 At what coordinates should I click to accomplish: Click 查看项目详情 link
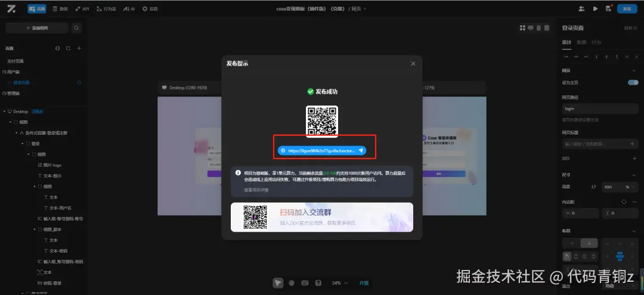coord(256,190)
